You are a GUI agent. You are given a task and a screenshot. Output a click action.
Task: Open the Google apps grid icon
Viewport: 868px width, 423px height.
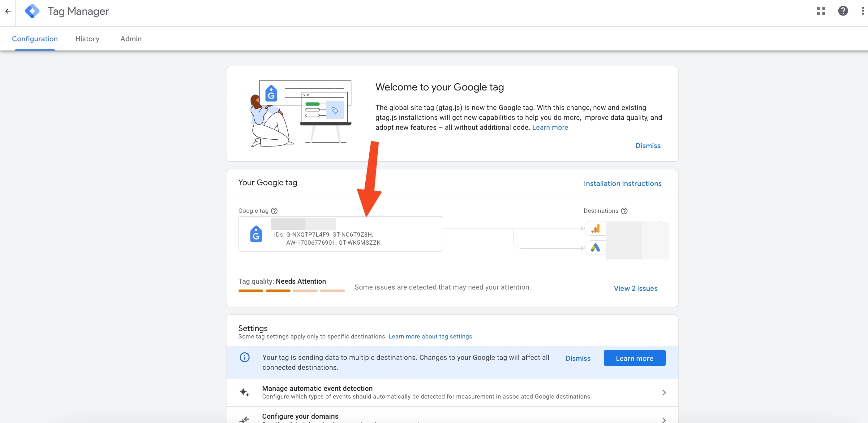click(821, 11)
